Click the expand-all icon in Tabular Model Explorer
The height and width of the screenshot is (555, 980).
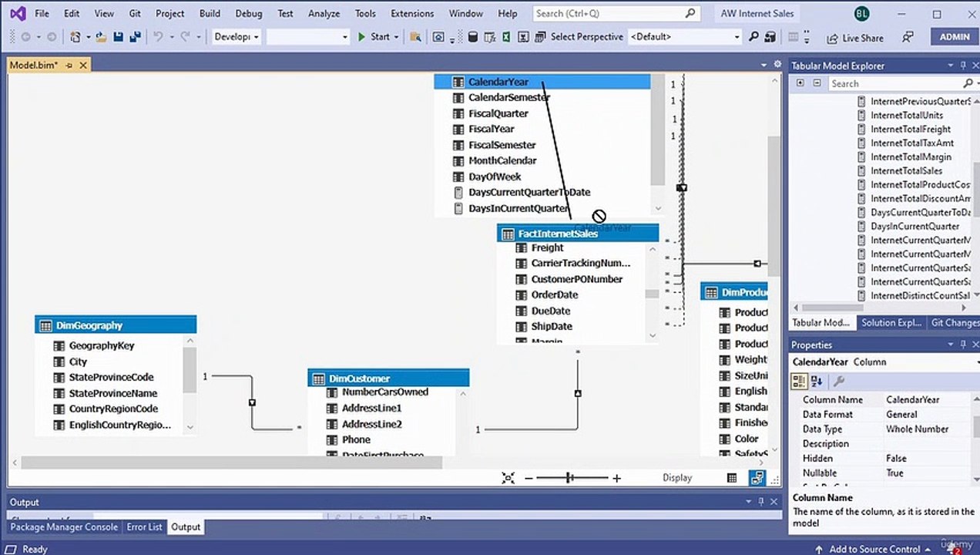pyautogui.click(x=800, y=83)
